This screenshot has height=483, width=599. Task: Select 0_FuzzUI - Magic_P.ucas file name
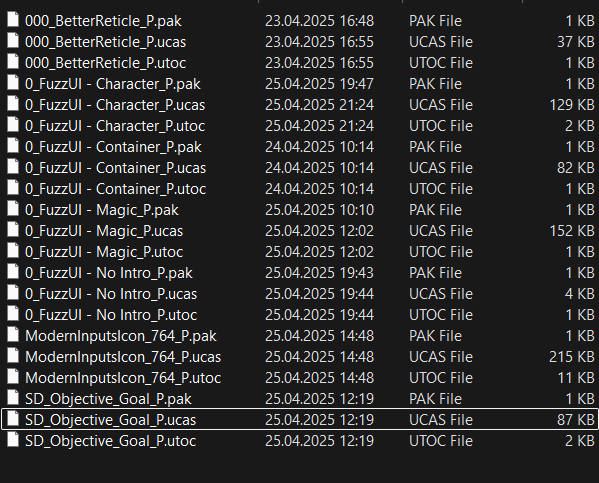[104, 231]
